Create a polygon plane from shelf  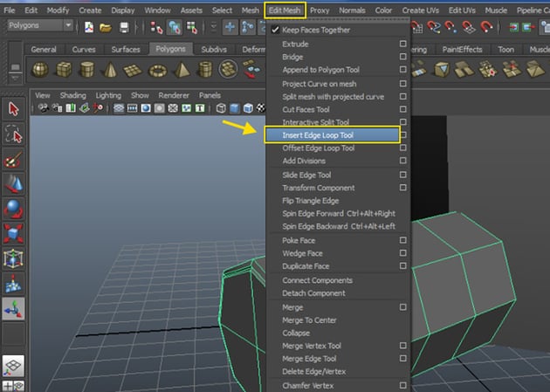[133, 70]
